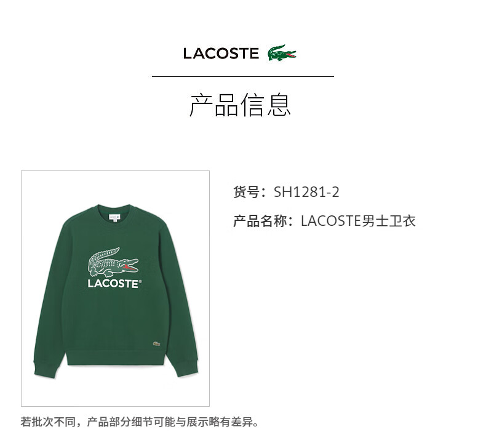Click the left sleeve cuff of the sweatshirt
Screen dimensions: 486x448
pyautogui.click(x=45, y=370)
